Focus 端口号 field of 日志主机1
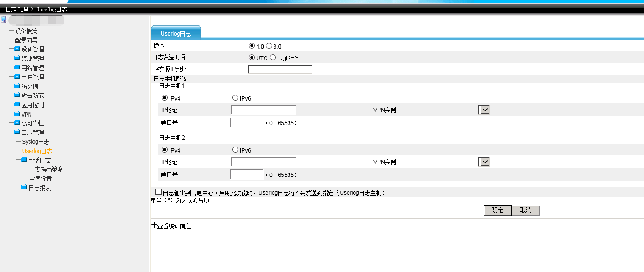 (x=247, y=123)
